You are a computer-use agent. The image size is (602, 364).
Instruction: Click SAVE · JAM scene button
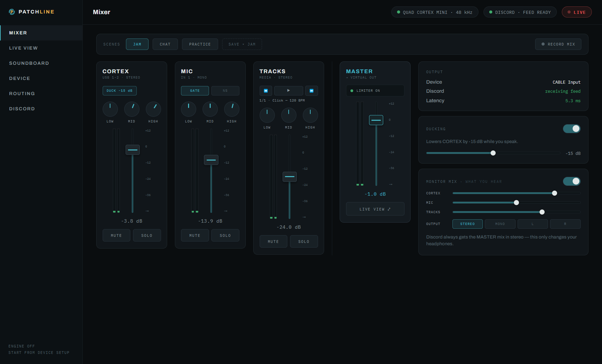pos(242,44)
